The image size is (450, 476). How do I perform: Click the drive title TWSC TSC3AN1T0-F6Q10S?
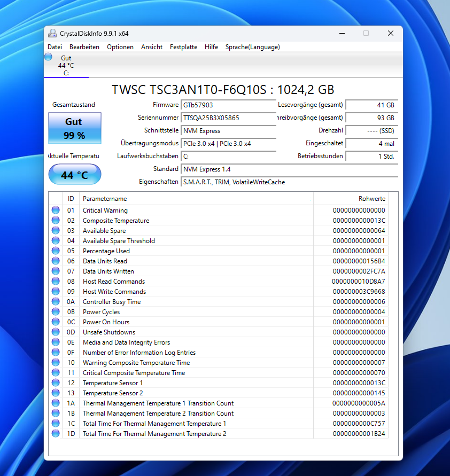[223, 90]
